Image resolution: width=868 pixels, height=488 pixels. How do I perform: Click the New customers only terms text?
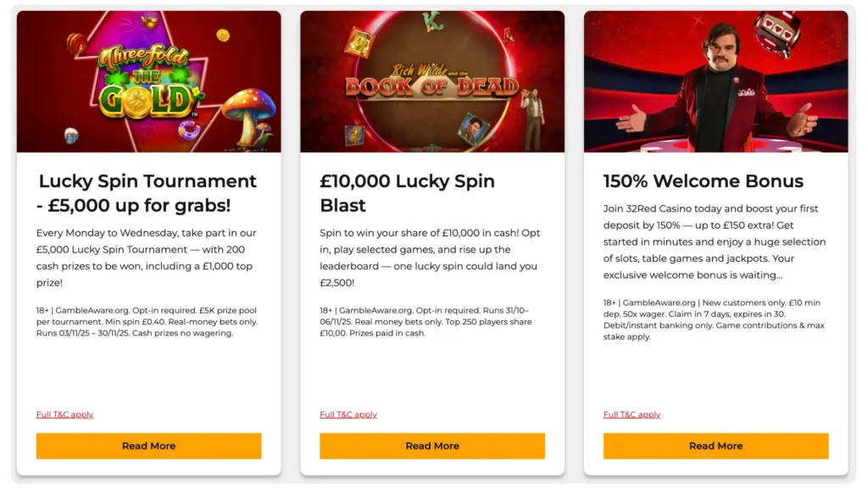713,319
